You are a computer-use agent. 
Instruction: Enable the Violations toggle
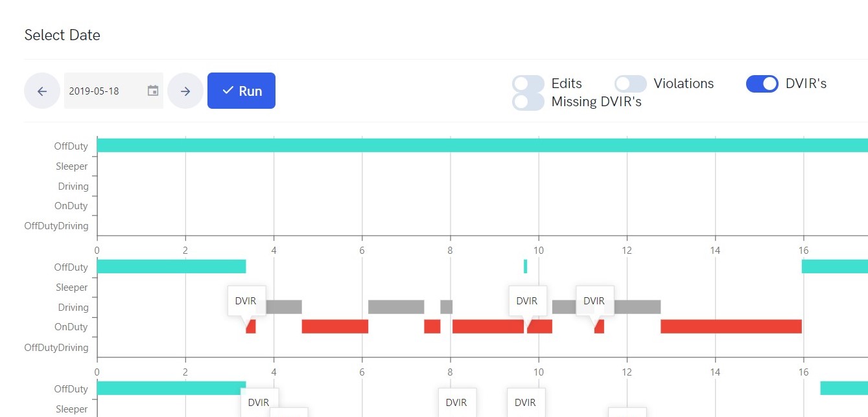pos(631,84)
